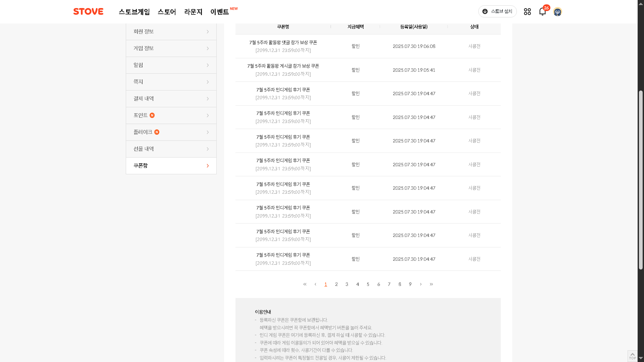Click the scrollbar down arrow
644x362 pixels.
(x=641, y=358)
